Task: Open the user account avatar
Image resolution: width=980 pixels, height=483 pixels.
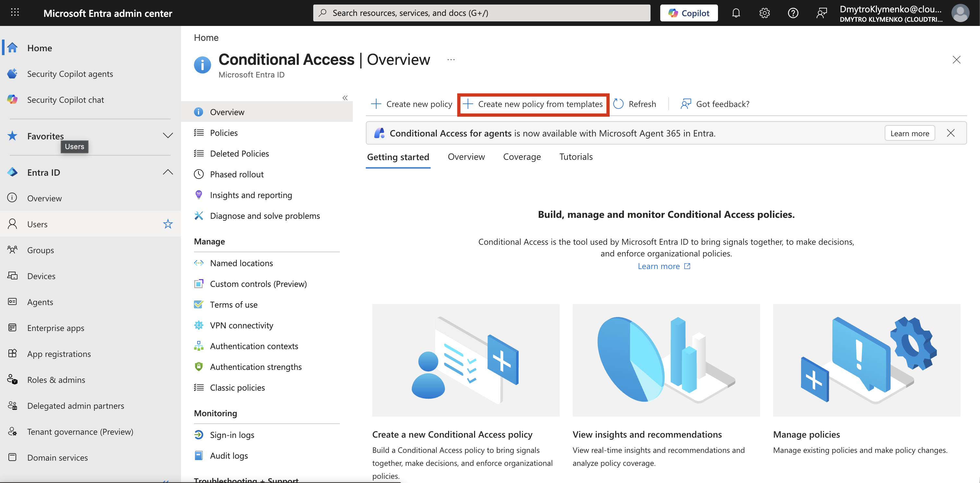Action: click(960, 13)
